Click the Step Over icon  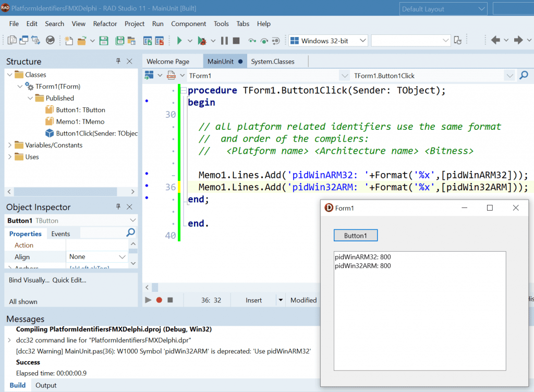(x=264, y=41)
